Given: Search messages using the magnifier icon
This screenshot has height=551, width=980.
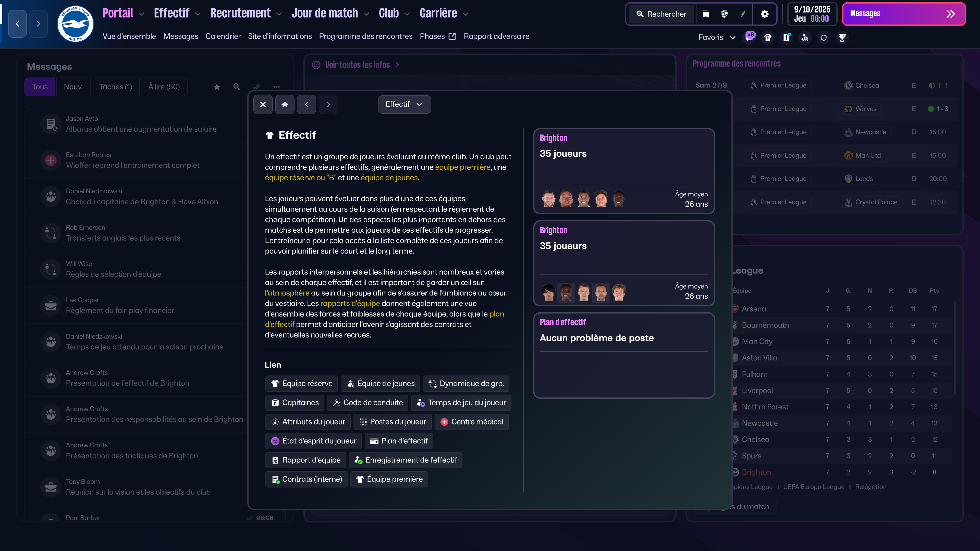Looking at the screenshot, I should [236, 87].
